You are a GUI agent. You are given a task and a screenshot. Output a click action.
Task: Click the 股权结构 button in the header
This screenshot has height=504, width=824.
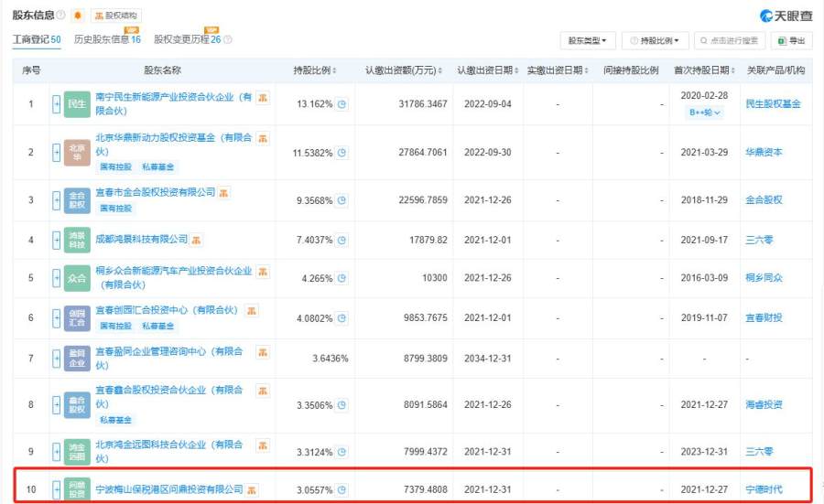(x=115, y=16)
